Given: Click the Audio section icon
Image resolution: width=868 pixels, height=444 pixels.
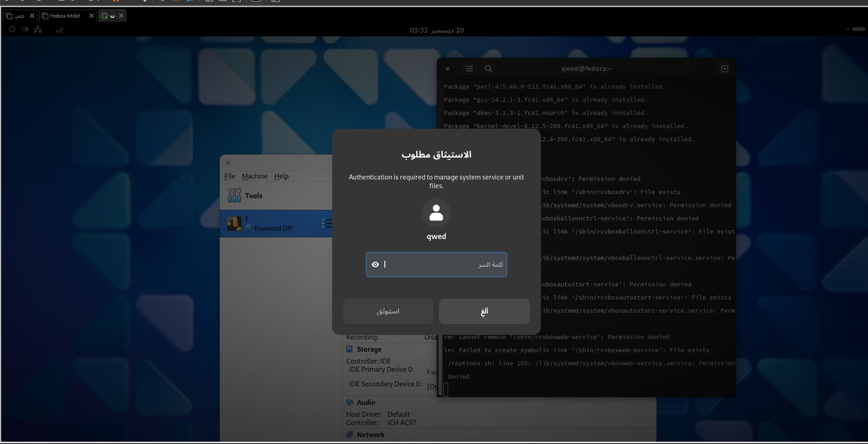Looking at the screenshot, I should pos(349,403).
